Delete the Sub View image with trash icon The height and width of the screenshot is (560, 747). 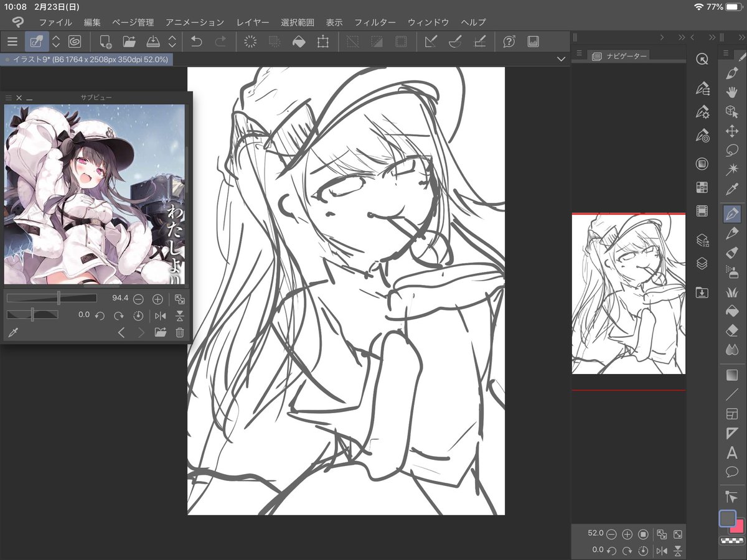[x=180, y=333]
